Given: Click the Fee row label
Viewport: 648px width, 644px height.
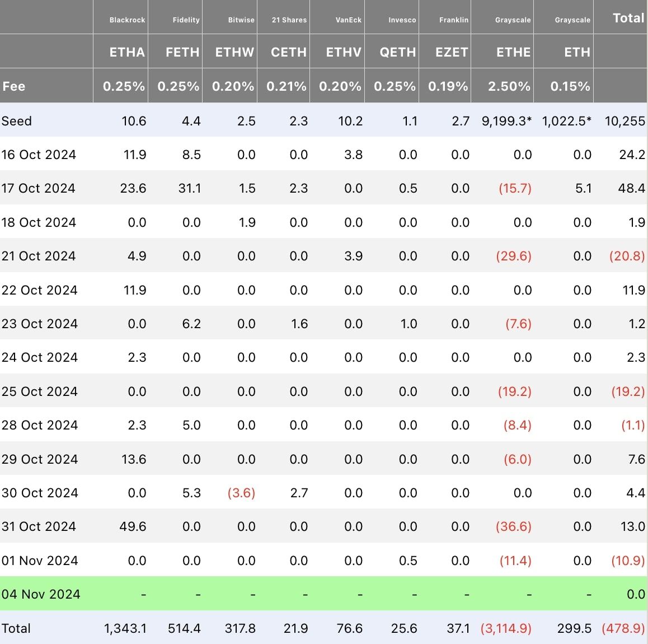Looking at the screenshot, I should pos(13,86).
